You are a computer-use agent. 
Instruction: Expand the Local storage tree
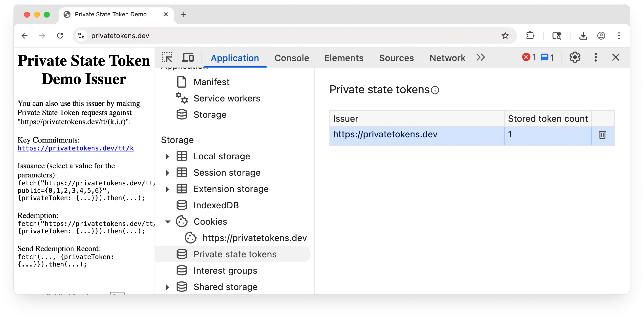tap(167, 156)
